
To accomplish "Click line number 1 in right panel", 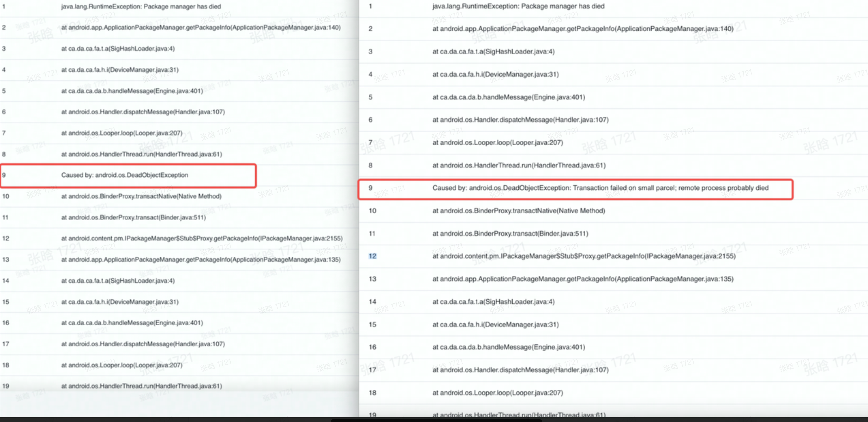I will (x=370, y=6).
